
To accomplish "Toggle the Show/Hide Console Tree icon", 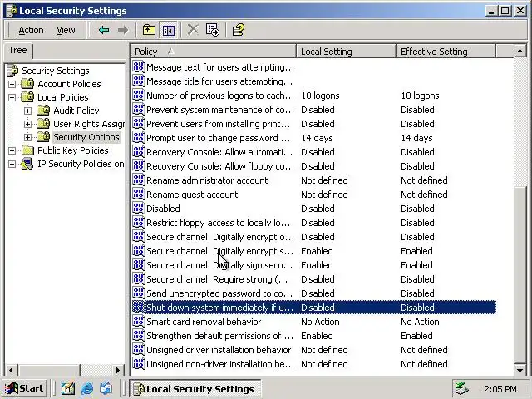I will coord(169,30).
